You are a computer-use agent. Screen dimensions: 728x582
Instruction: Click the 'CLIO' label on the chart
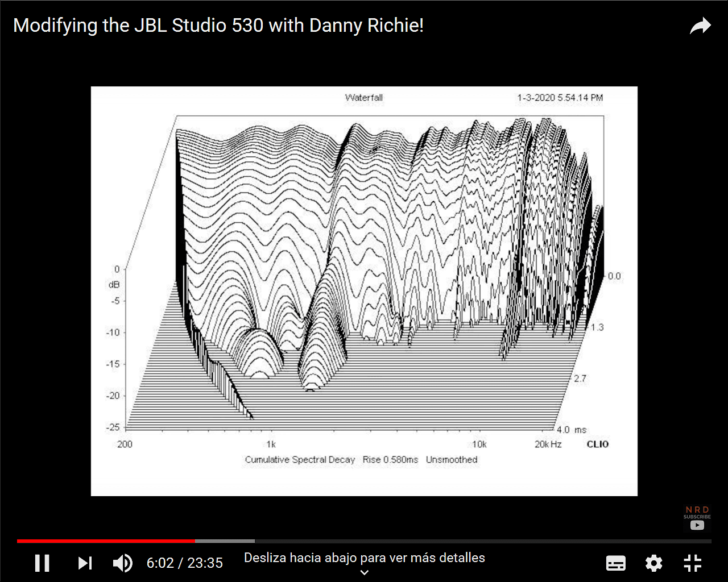pos(598,444)
